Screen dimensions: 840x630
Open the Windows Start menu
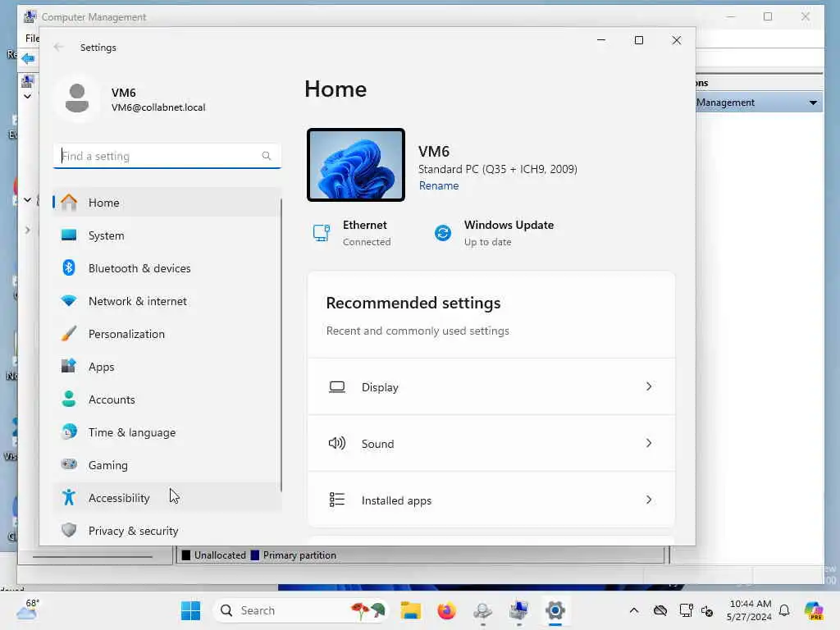point(190,610)
